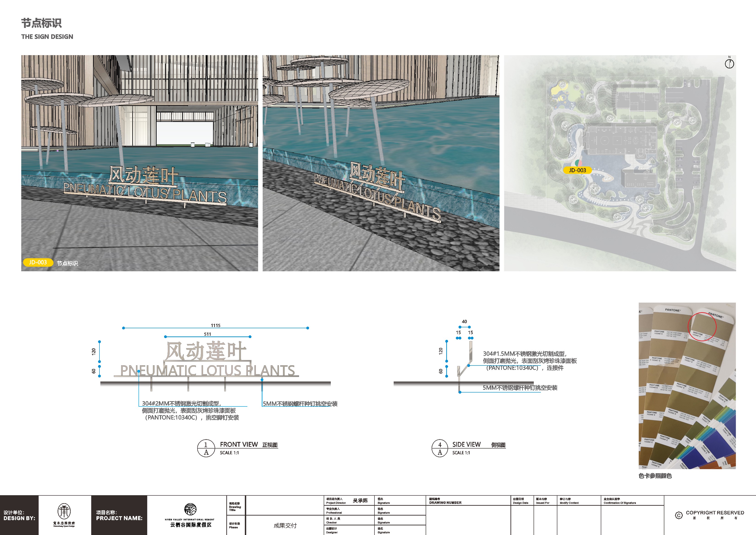Screen dimensions: 756x535
Task: Click the FRONT VIEW title label
Action: point(239,444)
